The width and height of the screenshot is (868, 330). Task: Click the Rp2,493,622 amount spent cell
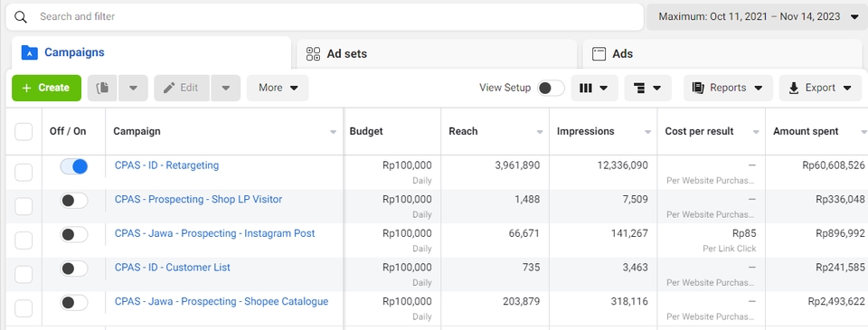pyautogui.click(x=836, y=302)
